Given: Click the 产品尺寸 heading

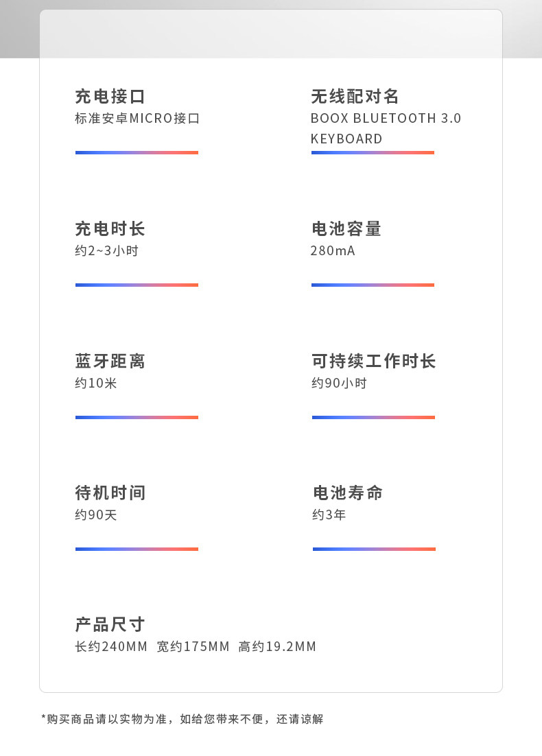Looking at the screenshot, I should pos(110,624).
